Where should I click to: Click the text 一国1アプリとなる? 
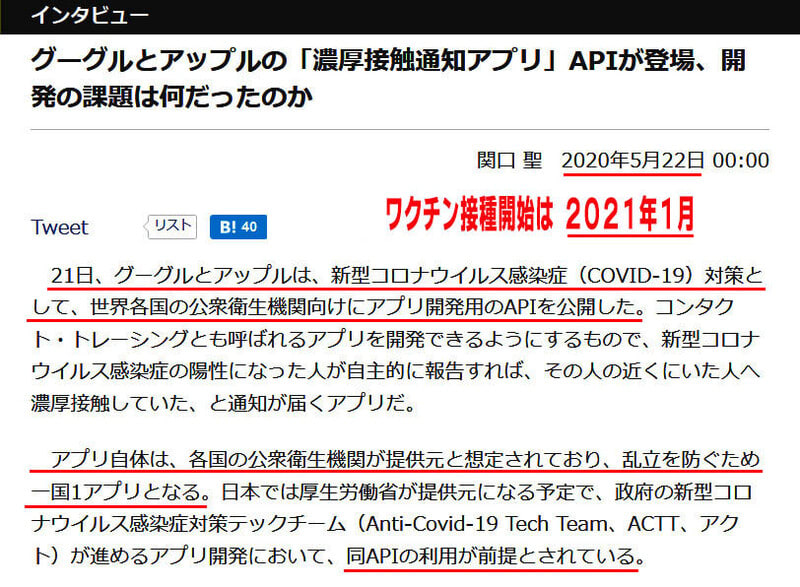[x=116, y=492]
